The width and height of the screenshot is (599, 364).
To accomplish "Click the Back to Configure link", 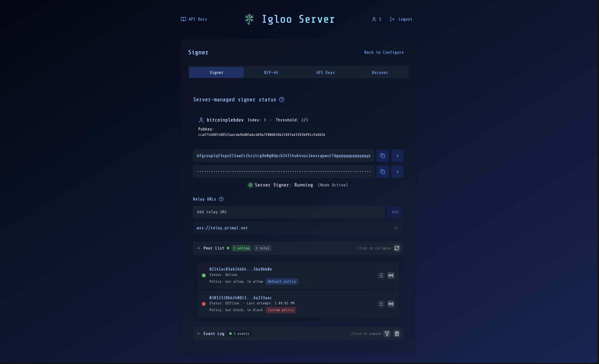I will 384,53.
